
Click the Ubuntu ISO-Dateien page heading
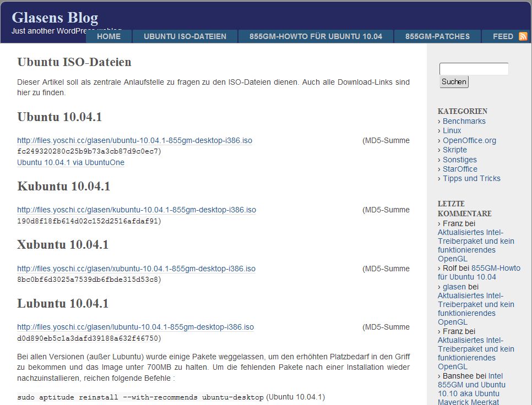[74, 62]
